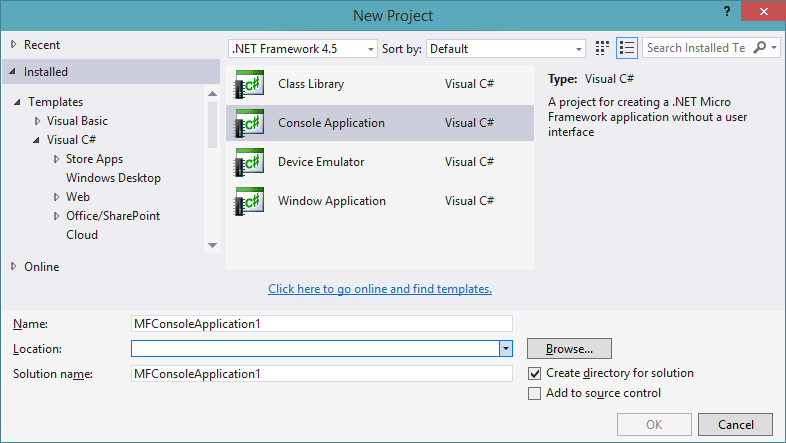
Task: Switch to medium icons list view
Action: tap(627, 48)
